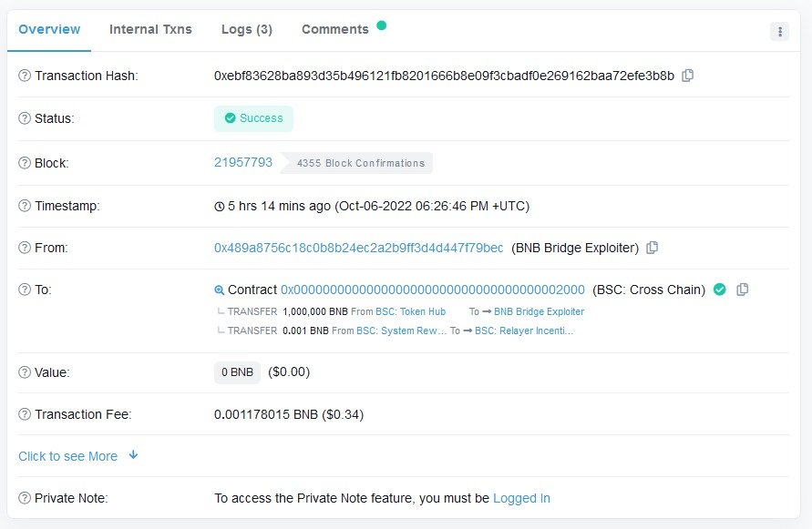Copy the To contract address icon
Viewport: 812px width, 529px height.
743,289
